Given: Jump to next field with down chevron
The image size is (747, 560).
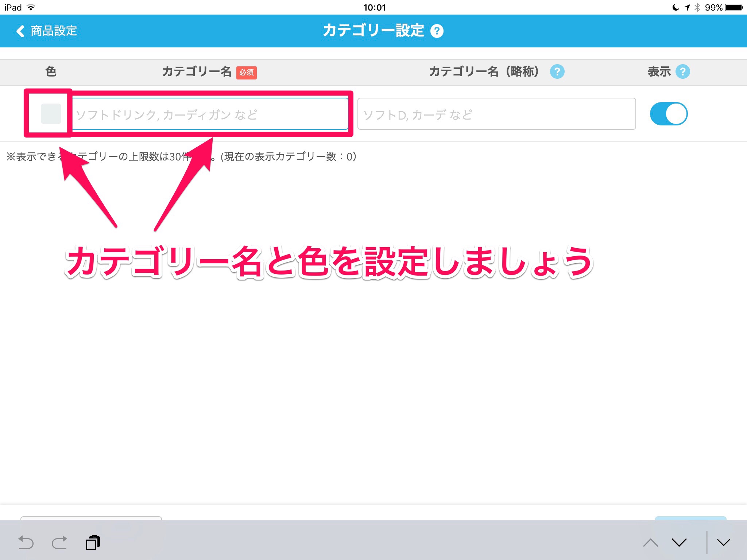Looking at the screenshot, I should point(679,543).
